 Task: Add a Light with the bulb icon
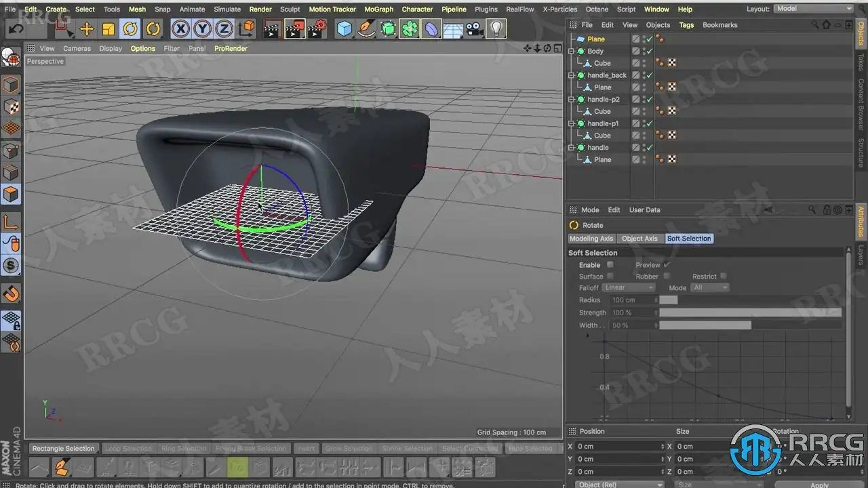[497, 28]
